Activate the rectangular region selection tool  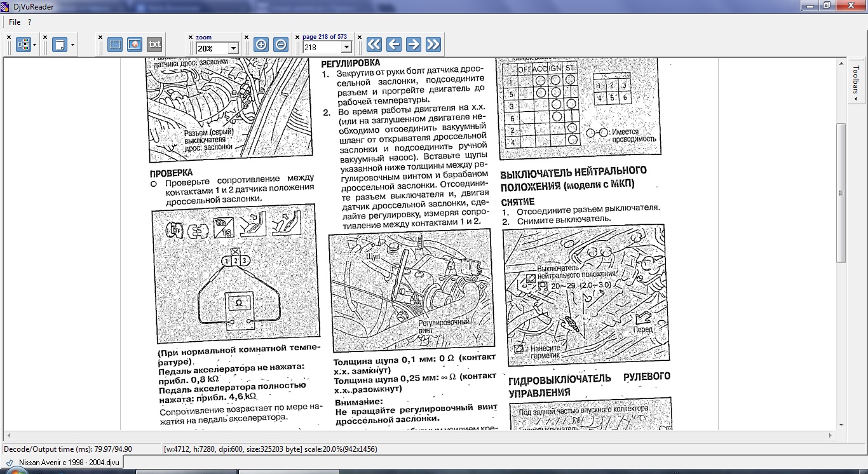click(115, 44)
